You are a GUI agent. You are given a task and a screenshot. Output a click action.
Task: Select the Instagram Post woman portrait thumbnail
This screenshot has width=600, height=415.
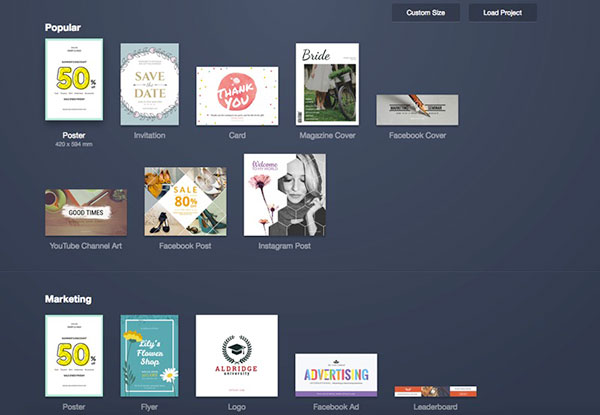284,194
